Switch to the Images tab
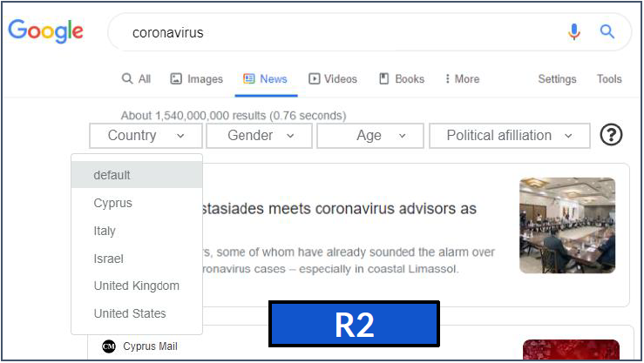The height and width of the screenshot is (363, 644). pyautogui.click(x=197, y=78)
